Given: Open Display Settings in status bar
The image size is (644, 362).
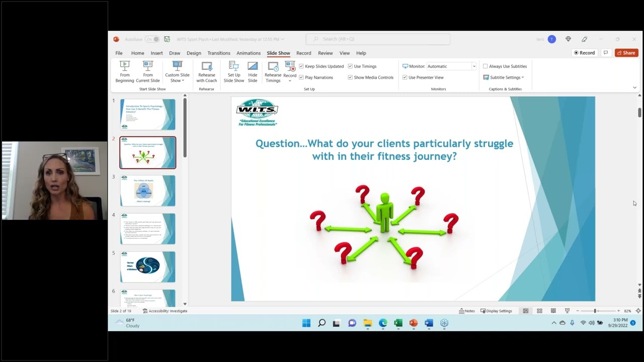Looking at the screenshot, I should (x=496, y=311).
